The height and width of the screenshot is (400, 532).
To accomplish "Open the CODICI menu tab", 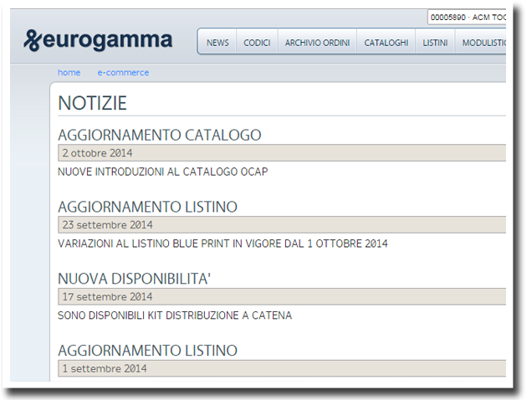I will pyautogui.click(x=257, y=43).
